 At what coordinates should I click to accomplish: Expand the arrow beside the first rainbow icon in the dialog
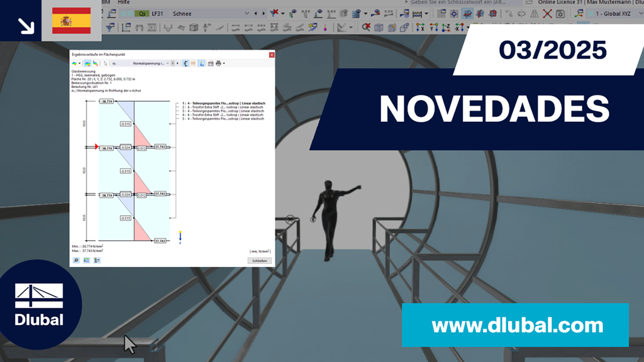(79, 63)
